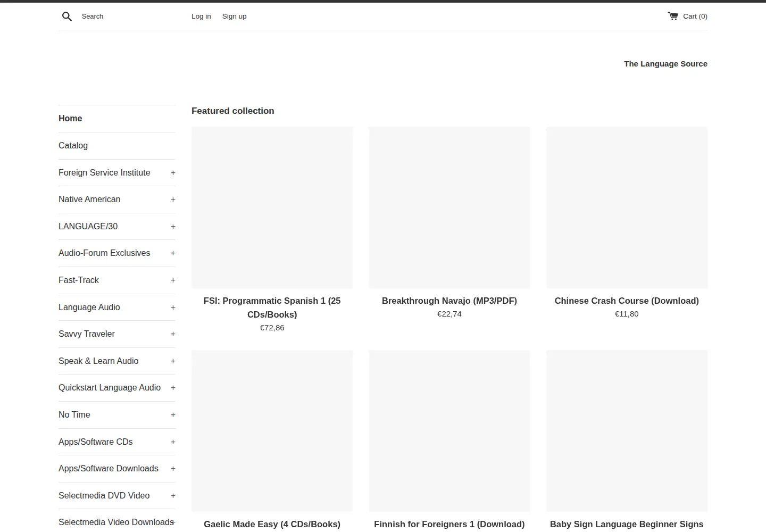
Task: Open The Language Source store title
Action: (665, 64)
